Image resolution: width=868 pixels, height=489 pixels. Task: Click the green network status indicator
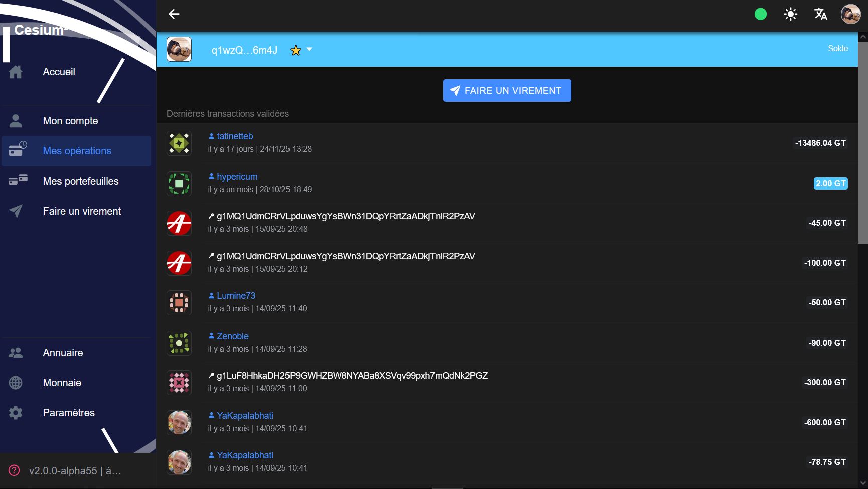(x=761, y=14)
